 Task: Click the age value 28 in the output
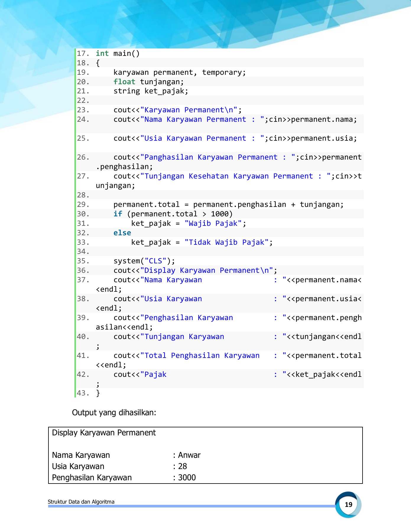point(182,466)
